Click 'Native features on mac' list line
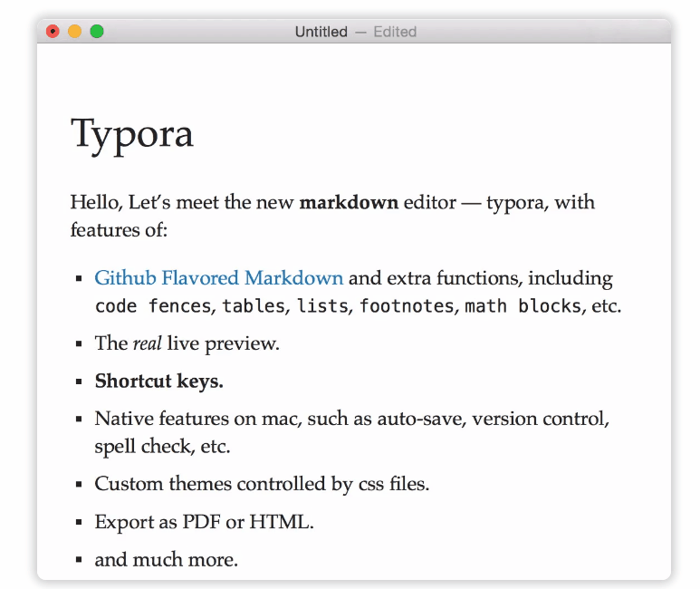This screenshot has height=589, width=700. point(351,420)
